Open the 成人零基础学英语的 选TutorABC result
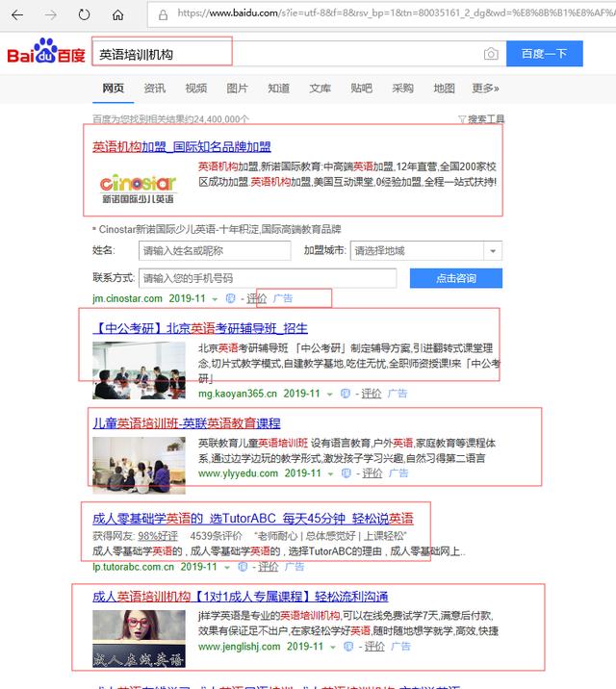 (252, 519)
